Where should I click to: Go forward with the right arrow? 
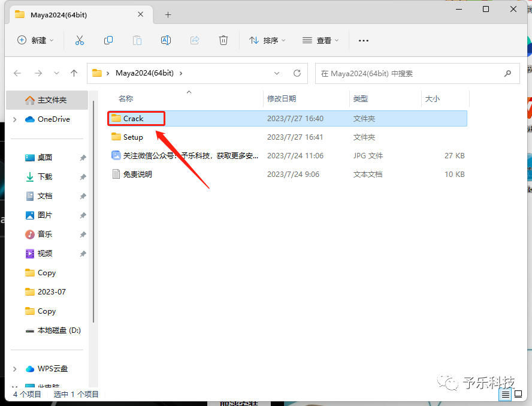38,73
